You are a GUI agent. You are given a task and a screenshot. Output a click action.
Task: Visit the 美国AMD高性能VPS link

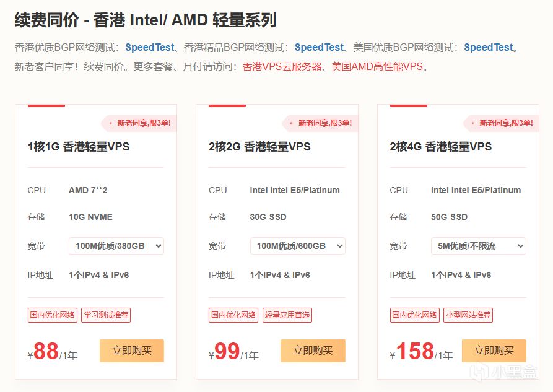click(x=377, y=66)
